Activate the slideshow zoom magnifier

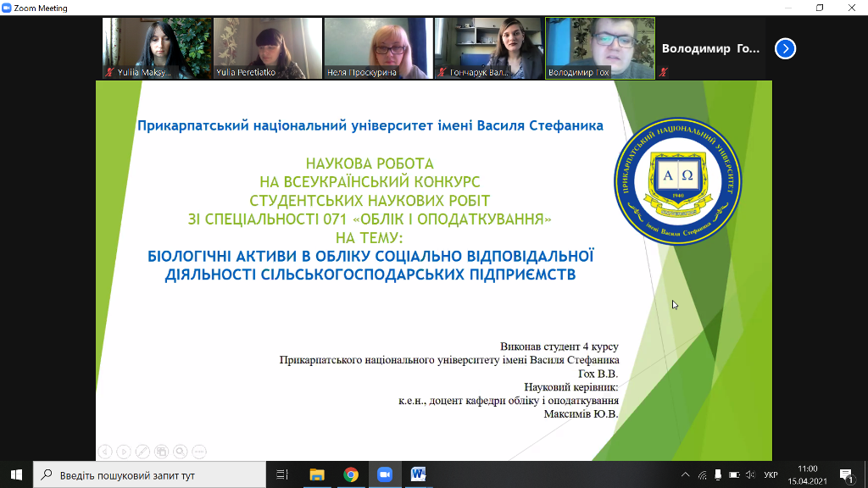[180, 452]
